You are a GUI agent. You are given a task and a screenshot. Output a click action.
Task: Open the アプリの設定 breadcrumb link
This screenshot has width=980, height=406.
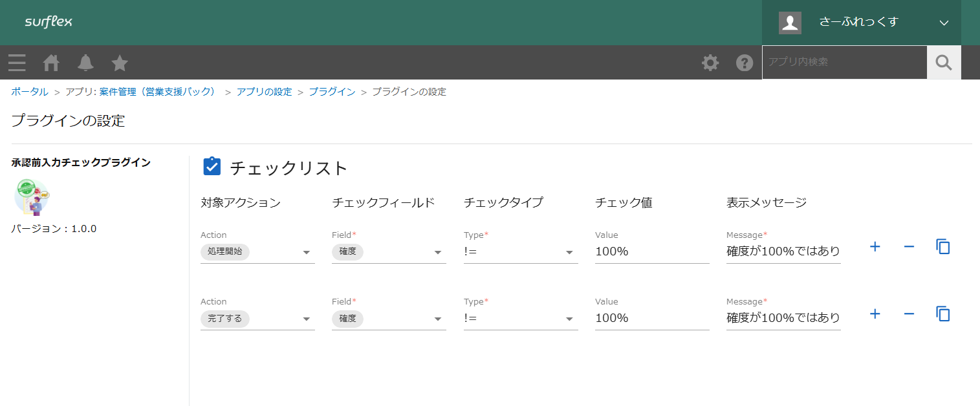click(265, 92)
